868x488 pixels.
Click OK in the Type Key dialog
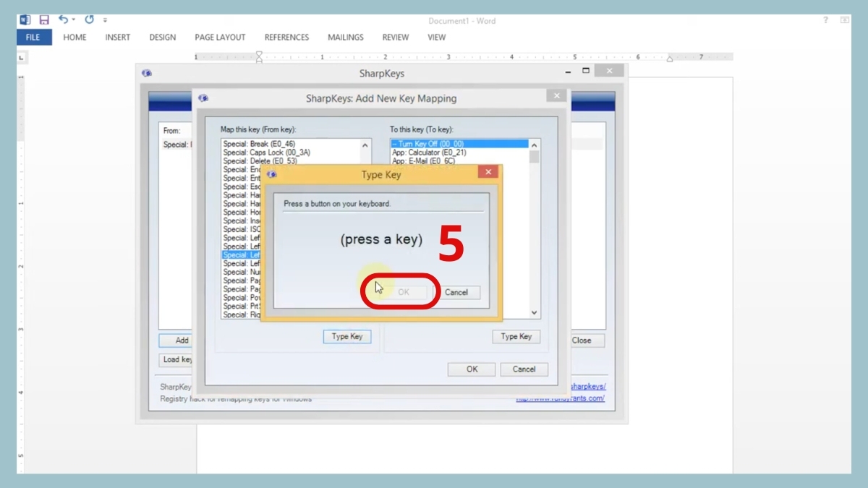(x=403, y=292)
